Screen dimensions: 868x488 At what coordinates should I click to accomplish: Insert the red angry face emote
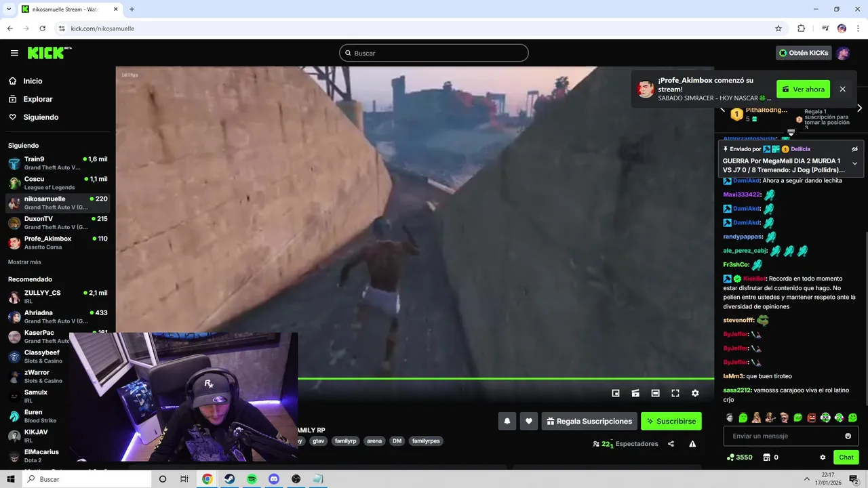[812, 418]
